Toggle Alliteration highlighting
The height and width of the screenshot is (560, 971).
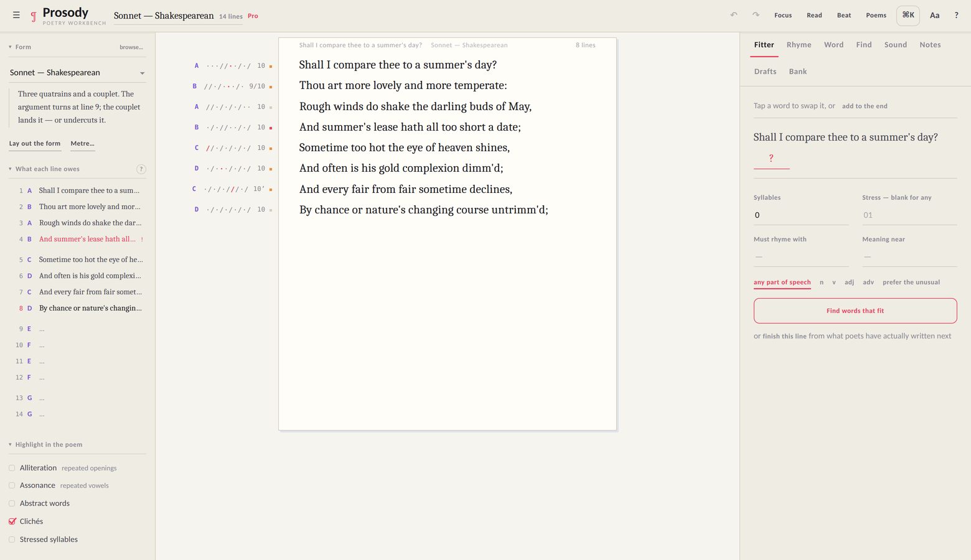(12, 468)
